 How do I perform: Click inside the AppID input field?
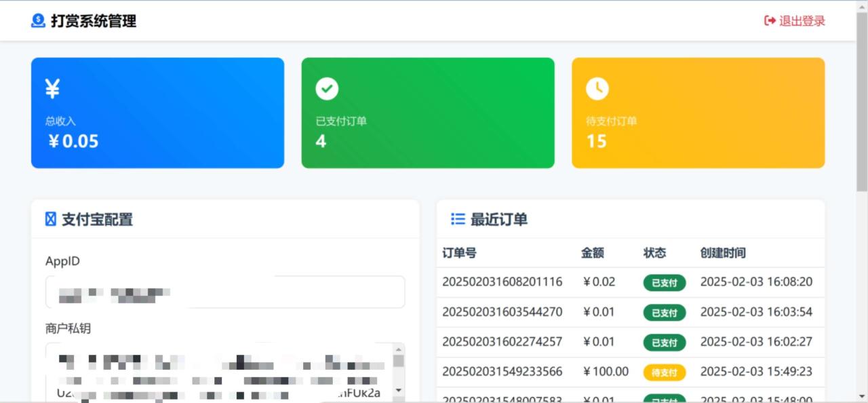click(x=224, y=292)
